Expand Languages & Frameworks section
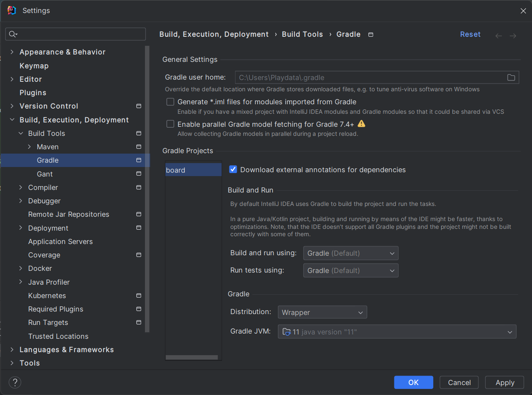This screenshot has width=532, height=395. click(x=12, y=350)
